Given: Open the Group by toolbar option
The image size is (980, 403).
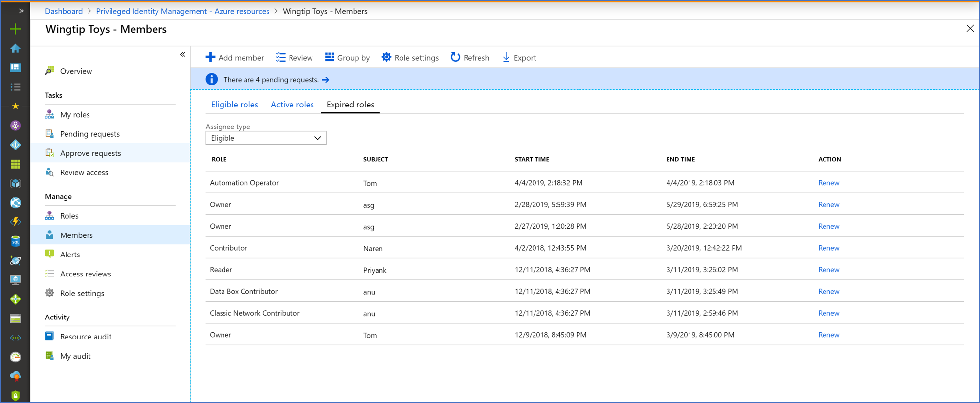Looking at the screenshot, I should 347,58.
